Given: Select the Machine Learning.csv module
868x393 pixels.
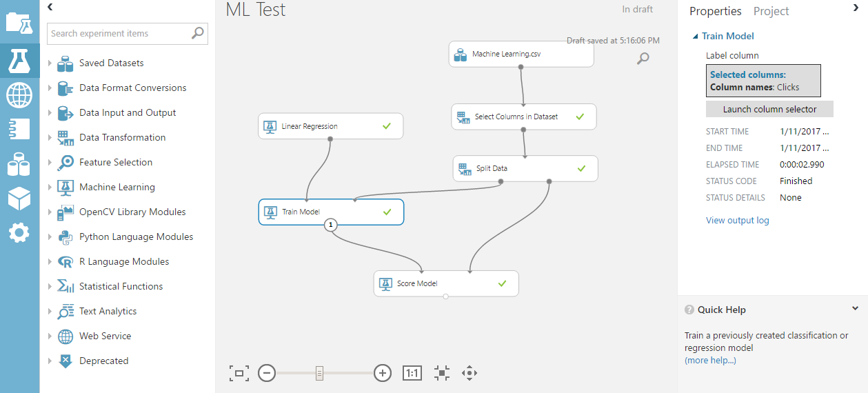Looking at the screenshot, I should coord(521,54).
